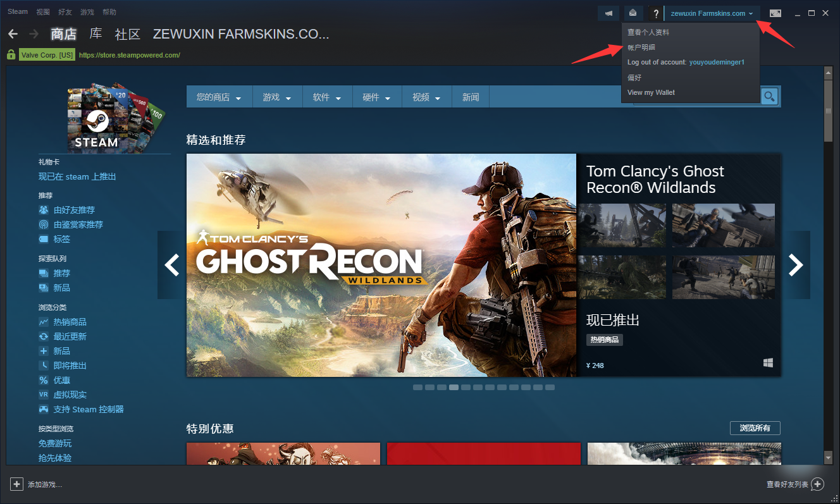Click the 现已在 steam 上推出 link
This screenshot has width=840, height=504.
coord(77,177)
